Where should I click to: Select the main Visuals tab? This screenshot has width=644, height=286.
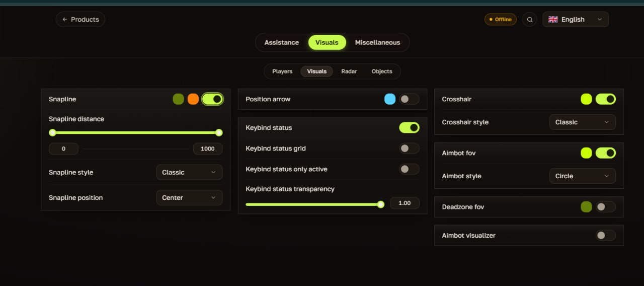tap(327, 42)
